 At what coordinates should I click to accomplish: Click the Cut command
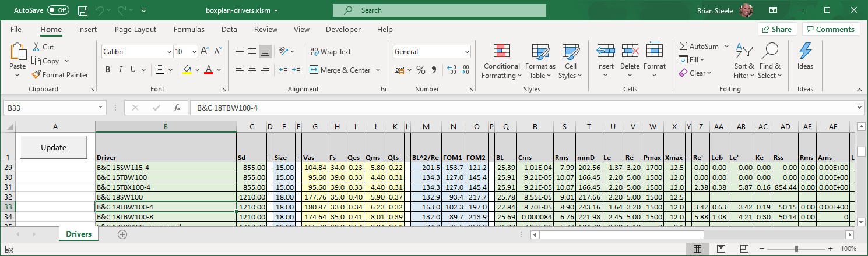43,47
